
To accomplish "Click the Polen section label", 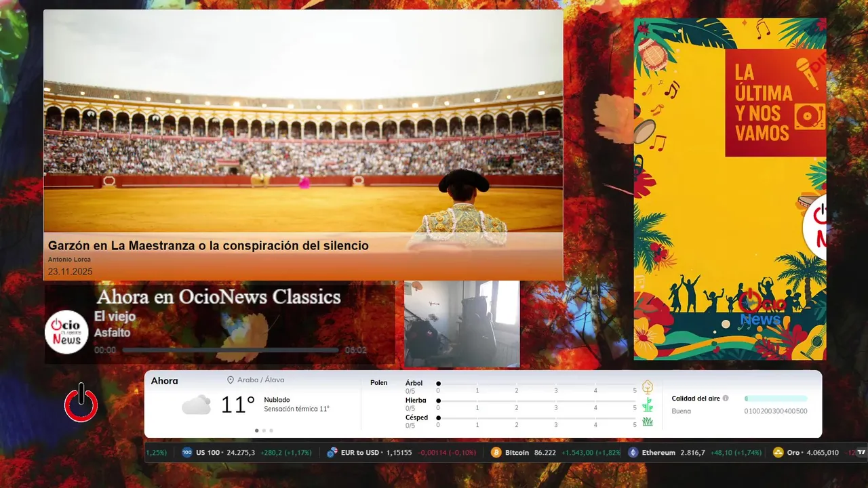I will click(x=379, y=383).
